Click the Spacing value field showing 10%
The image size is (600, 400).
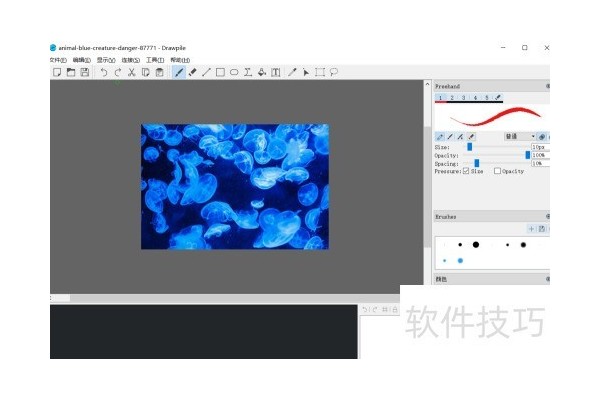tap(540, 163)
